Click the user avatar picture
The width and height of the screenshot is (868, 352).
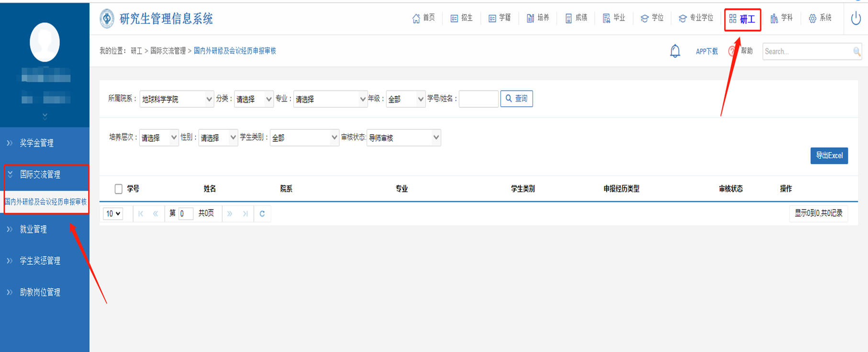click(x=45, y=42)
